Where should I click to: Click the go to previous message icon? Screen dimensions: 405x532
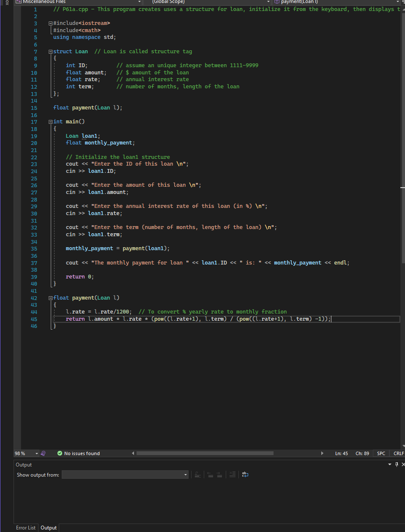[x=210, y=475]
